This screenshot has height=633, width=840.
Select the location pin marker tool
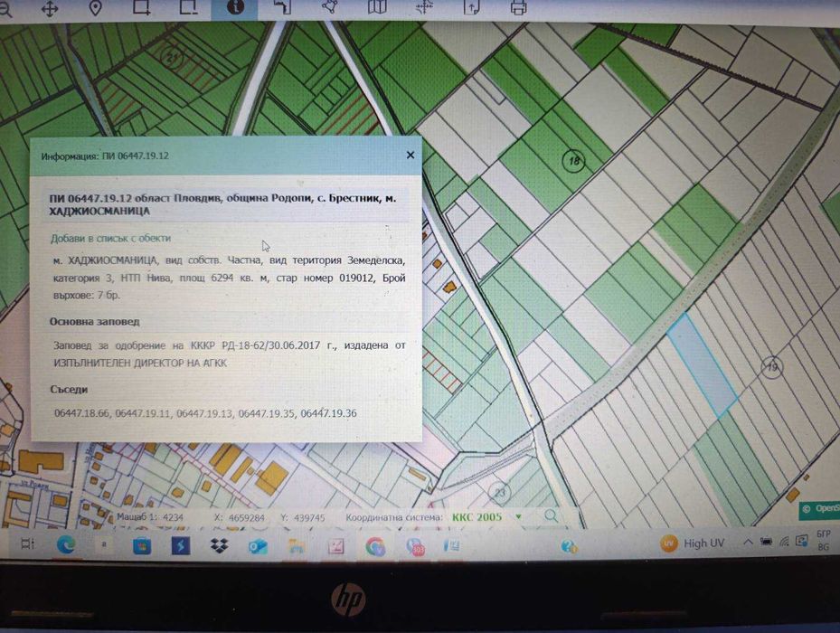[95, 8]
